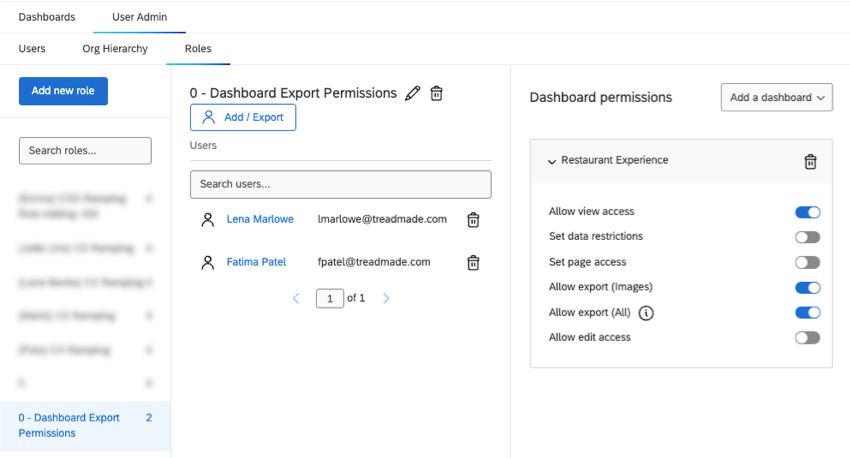Enable the Set data restrictions toggle
This screenshot has width=850, height=458.
(x=807, y=237)
